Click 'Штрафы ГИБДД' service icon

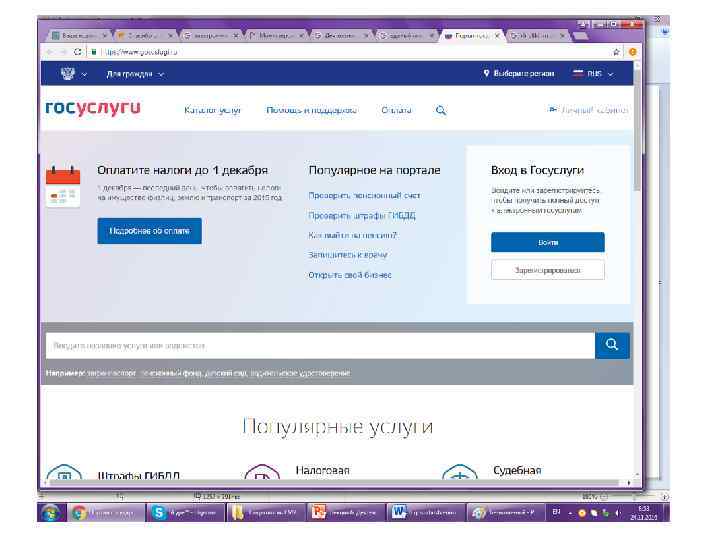point(64,473)
